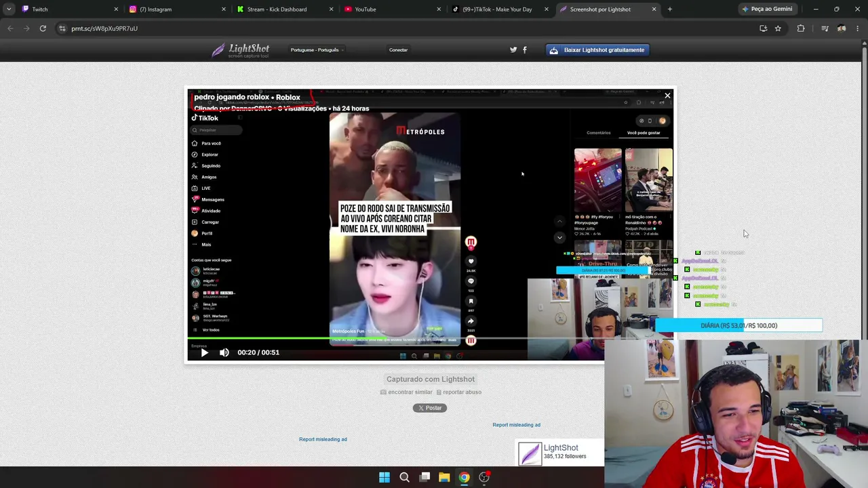View site information icon in address bar
This screenshot has height=488, width=868.
[62, 28]
